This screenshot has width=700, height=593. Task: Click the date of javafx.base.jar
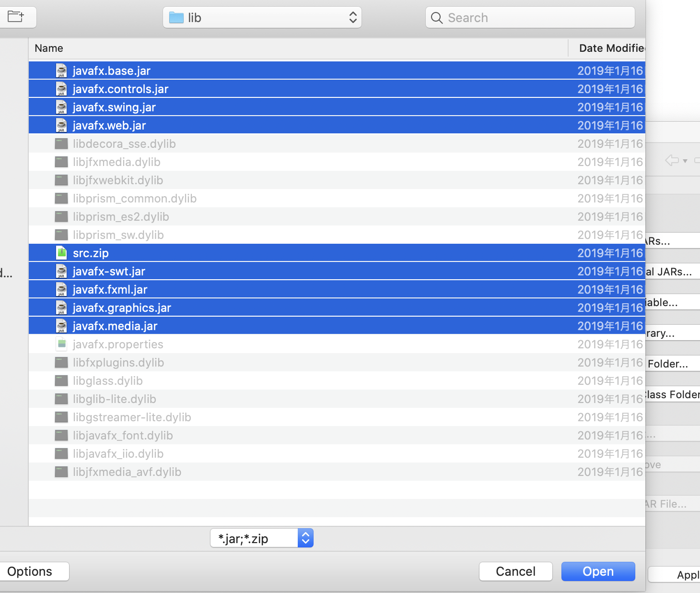pyautogui.click(x=610, y=71)
